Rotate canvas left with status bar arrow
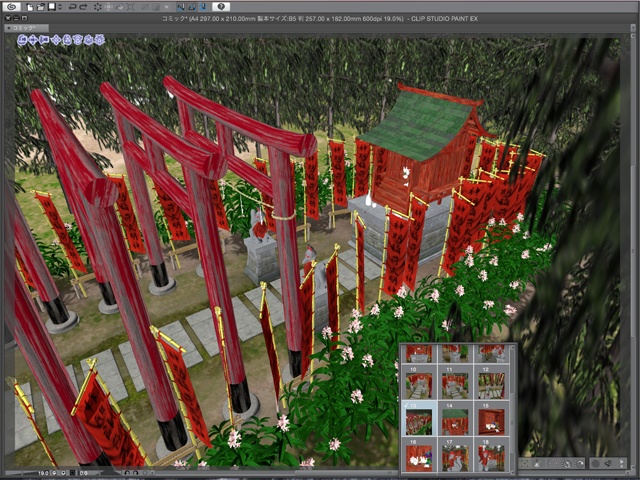 pyautogui.click(x=127, y=473)
